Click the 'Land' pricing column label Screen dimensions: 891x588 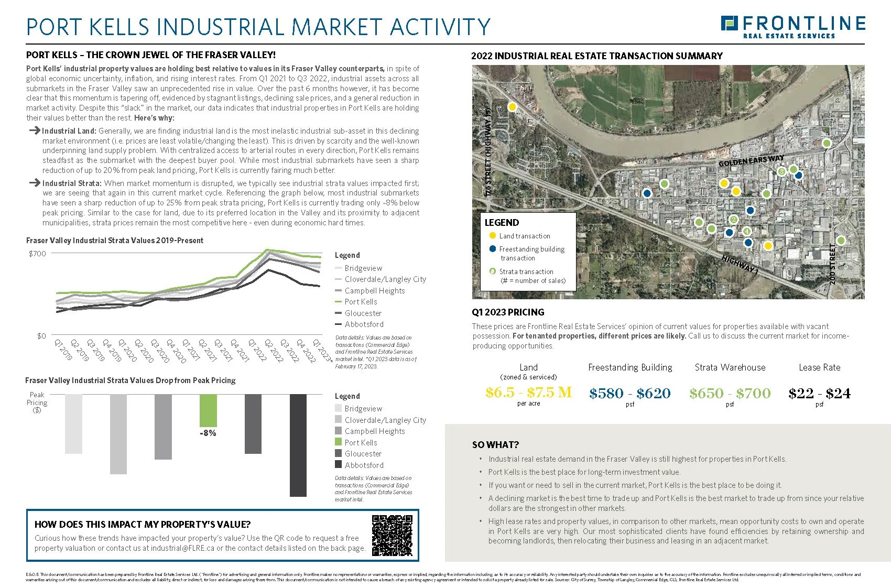pos(529,368)
